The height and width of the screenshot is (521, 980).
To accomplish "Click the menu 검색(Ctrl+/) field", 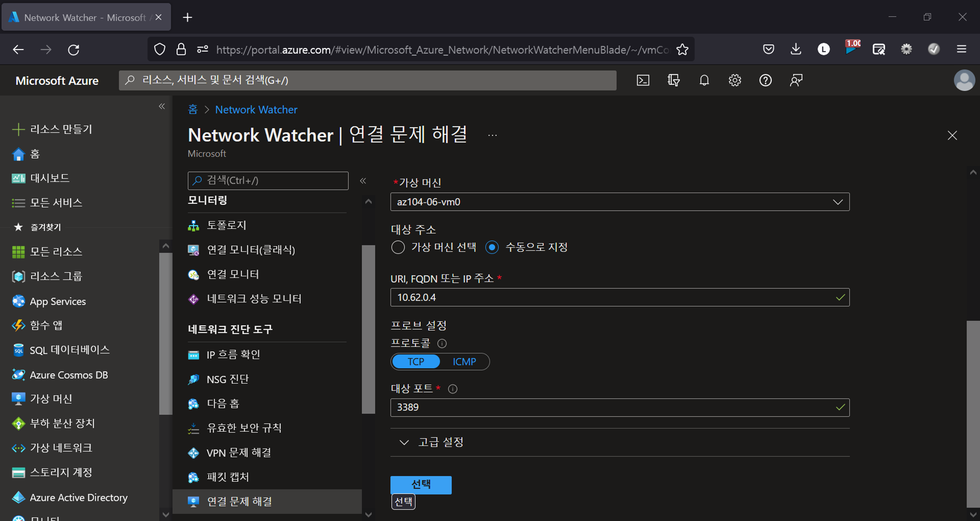I will click(x=268, y=180).
